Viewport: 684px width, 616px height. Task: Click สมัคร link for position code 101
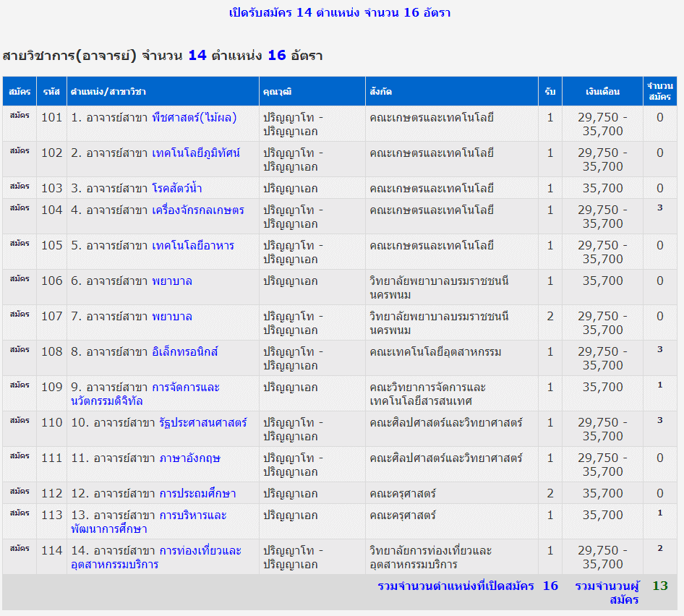click(x=20, y=116)
